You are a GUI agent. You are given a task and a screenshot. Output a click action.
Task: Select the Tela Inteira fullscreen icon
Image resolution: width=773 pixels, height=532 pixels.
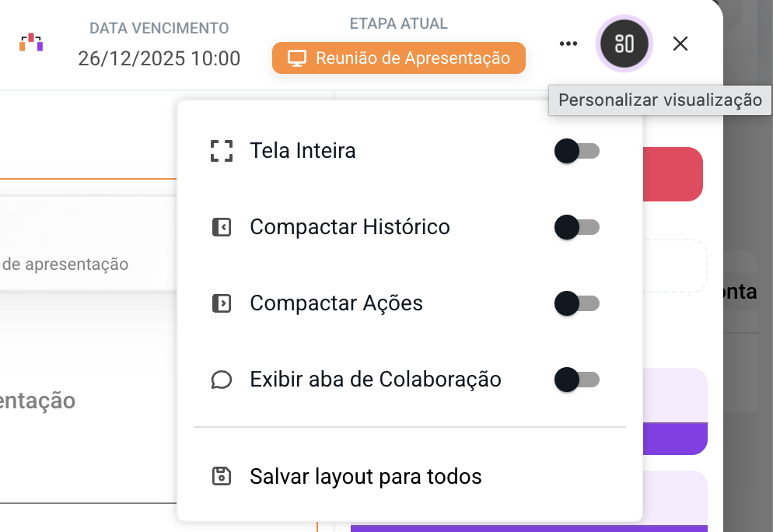[x=222, y=151]
